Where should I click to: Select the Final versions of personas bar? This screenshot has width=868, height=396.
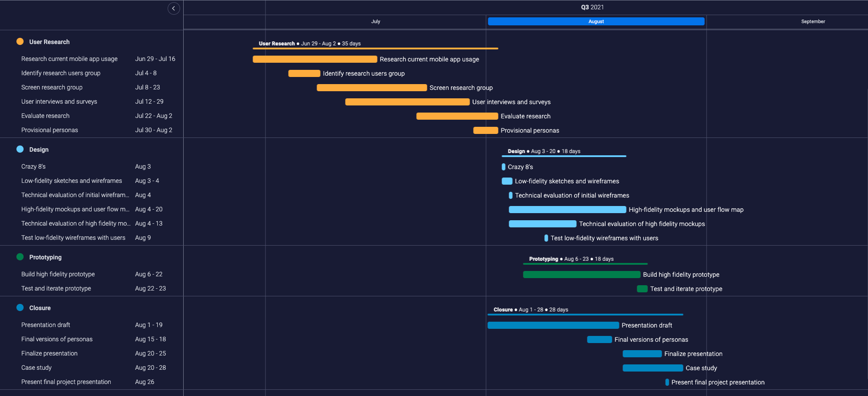(599, 339)
